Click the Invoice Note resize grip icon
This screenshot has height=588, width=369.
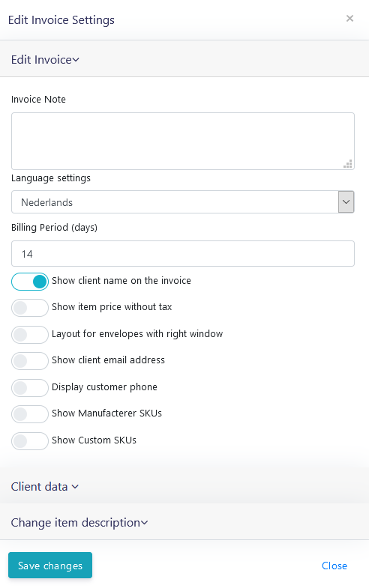click(348, 164)
